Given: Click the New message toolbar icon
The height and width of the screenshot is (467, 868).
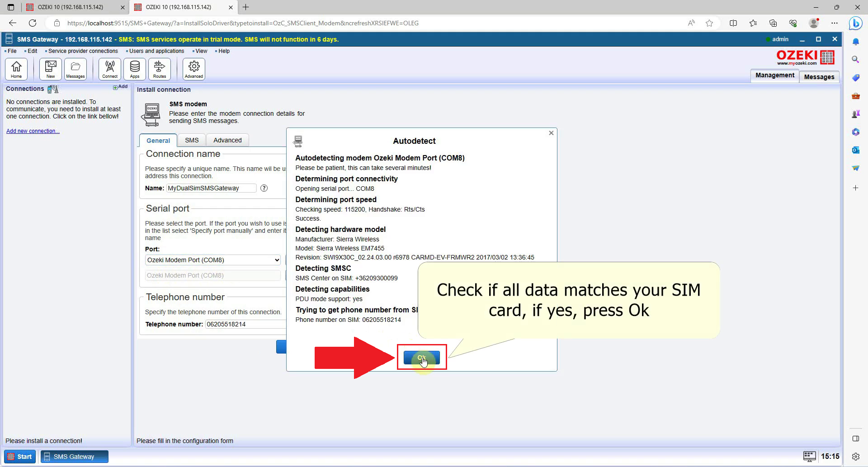Looking at the screenshot, I should click(x=51, y=69).
